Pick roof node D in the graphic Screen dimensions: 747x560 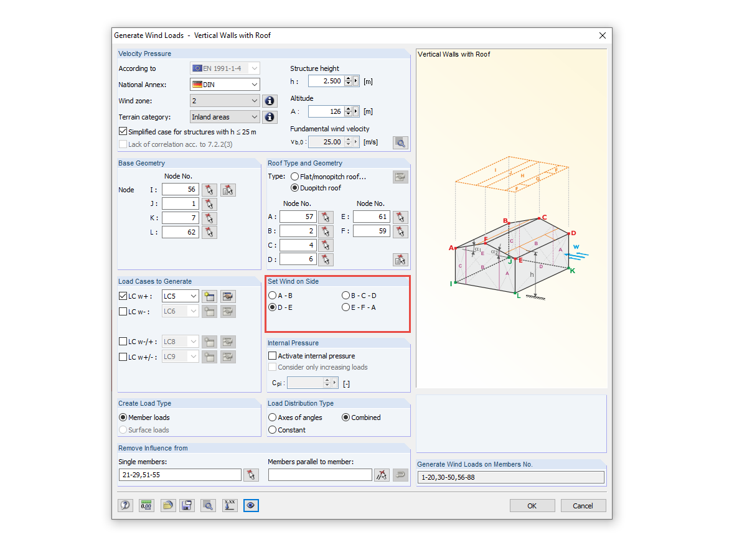326,259
